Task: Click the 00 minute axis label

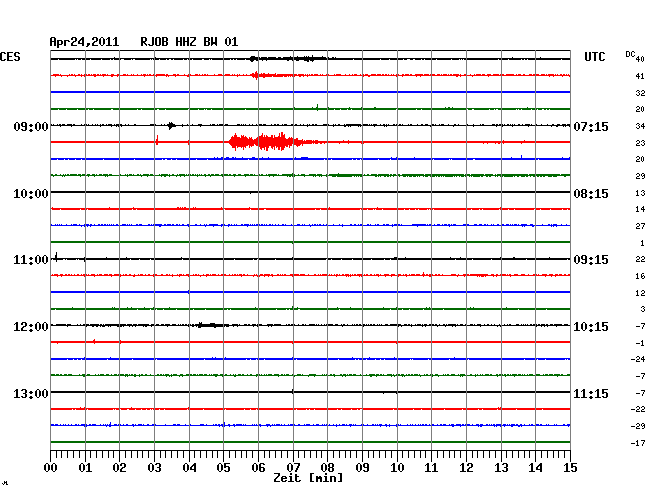Action: click(x=51, y=468)
